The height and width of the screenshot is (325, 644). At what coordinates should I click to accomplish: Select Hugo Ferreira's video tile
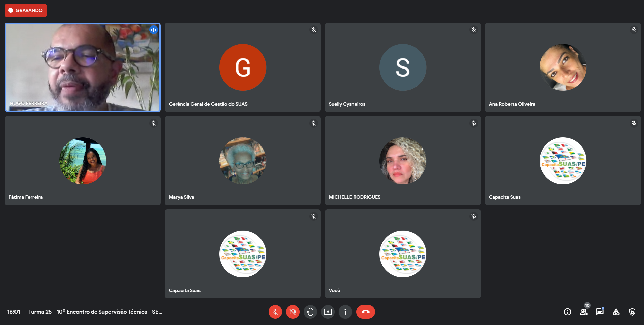coord(83,67)
